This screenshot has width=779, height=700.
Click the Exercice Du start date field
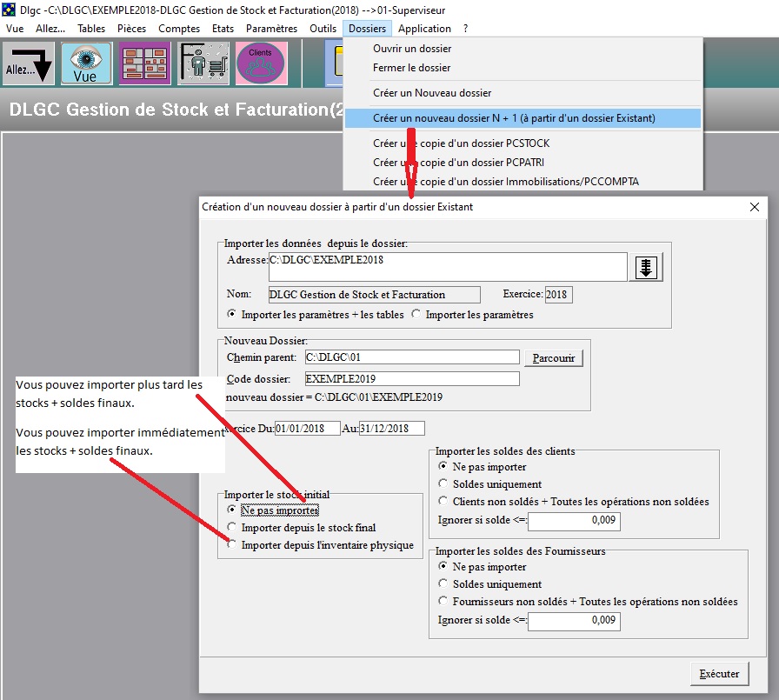coord(307,428)
